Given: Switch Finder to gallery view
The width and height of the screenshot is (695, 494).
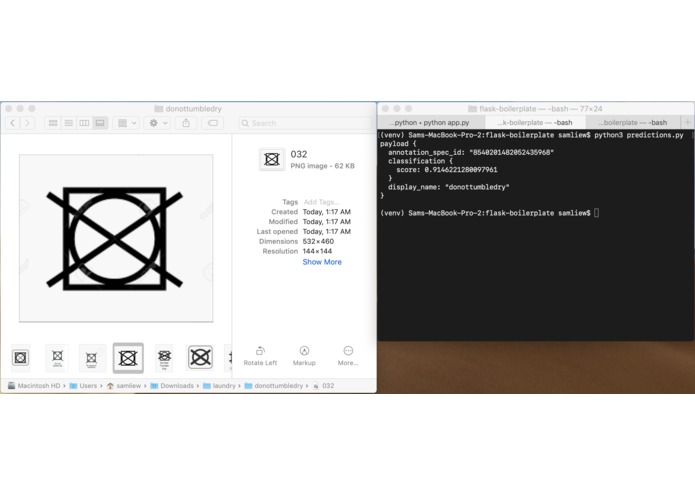Looking at the screenshot, I should coord(100,123).
